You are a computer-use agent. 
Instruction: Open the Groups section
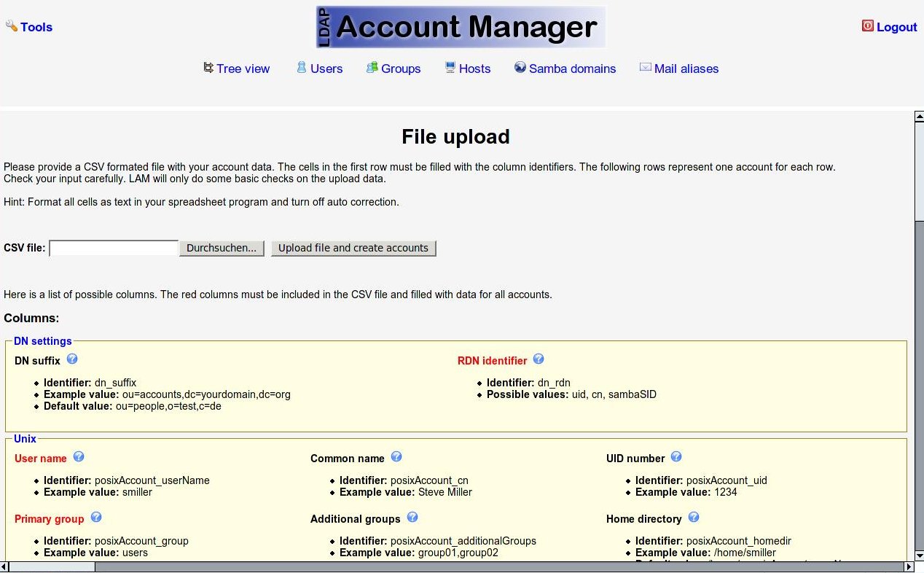[x=400, y=69]
